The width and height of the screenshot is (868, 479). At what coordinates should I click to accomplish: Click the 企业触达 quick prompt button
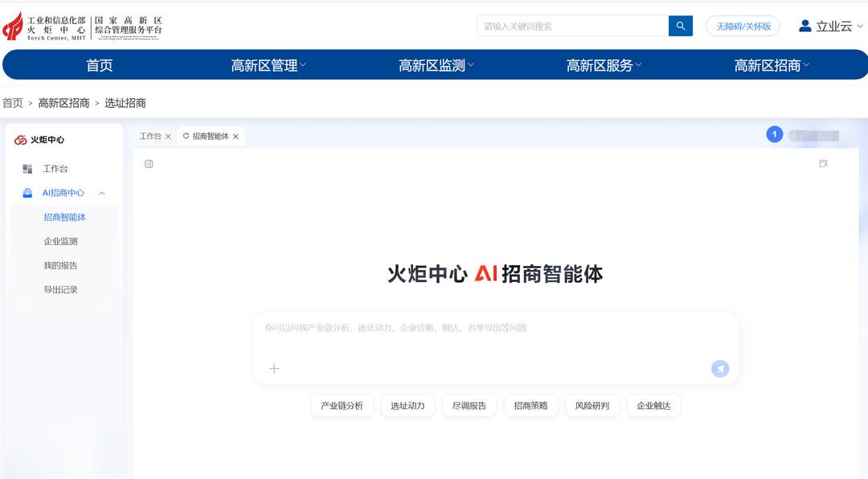point(653,406)
